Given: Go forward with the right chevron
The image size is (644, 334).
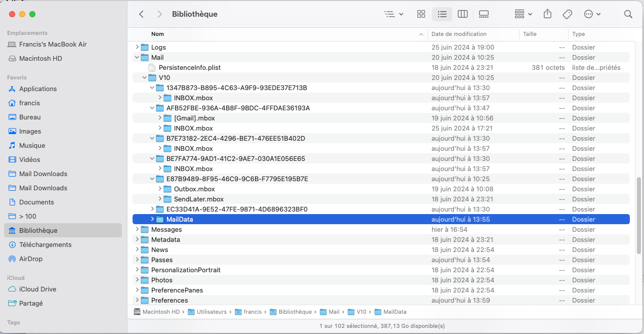Looking at the screenshot, I should pos(160,14).
